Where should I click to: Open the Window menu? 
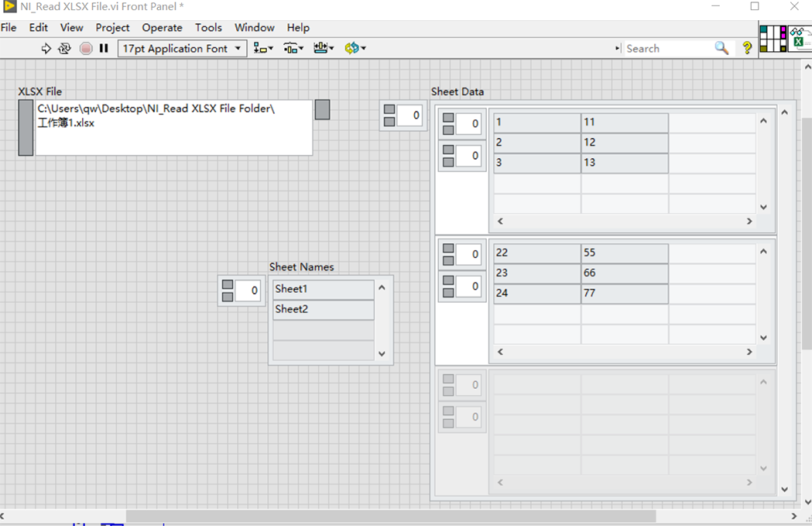(x=254, y=27)
